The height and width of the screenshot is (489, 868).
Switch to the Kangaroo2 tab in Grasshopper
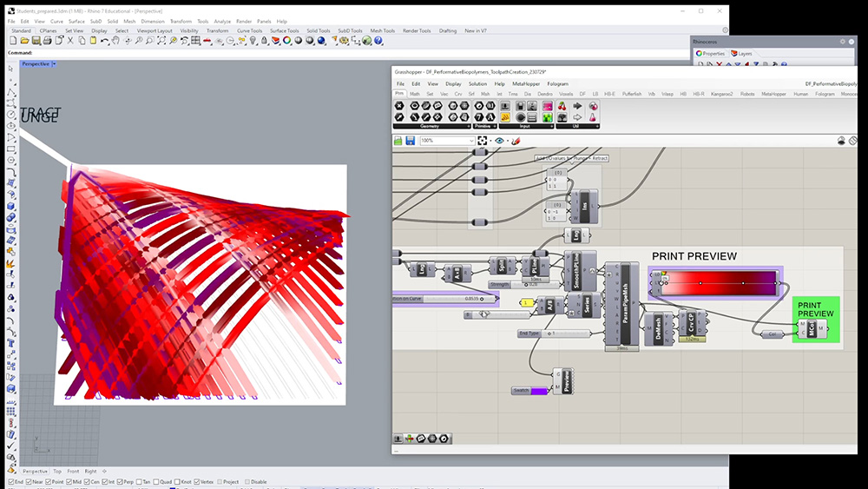click(722, 94)
